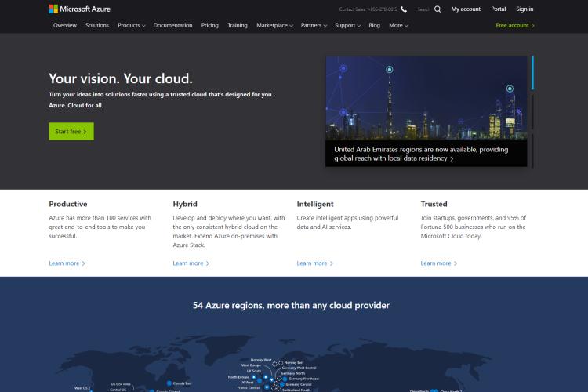Click the Intelligent heading
The width and height of the screenshot is (588, 392).
pyautogui.click(x=315, y=204)
